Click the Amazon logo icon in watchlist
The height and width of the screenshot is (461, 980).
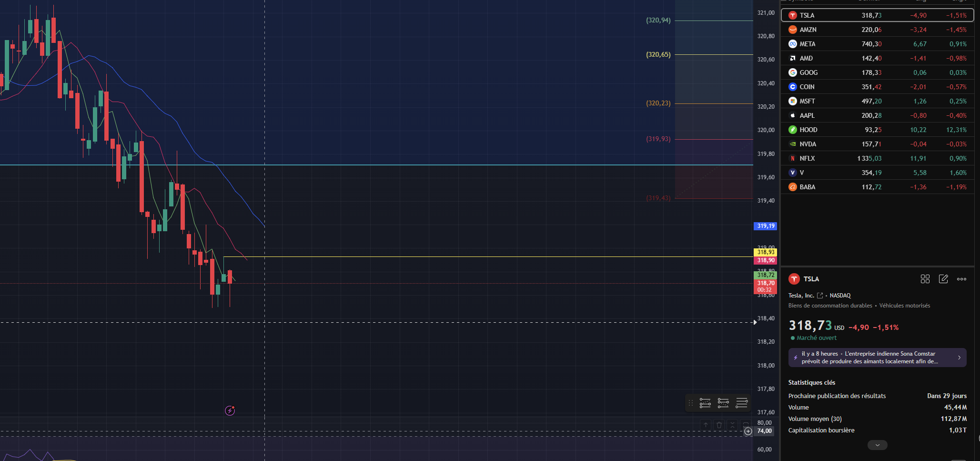793,30
